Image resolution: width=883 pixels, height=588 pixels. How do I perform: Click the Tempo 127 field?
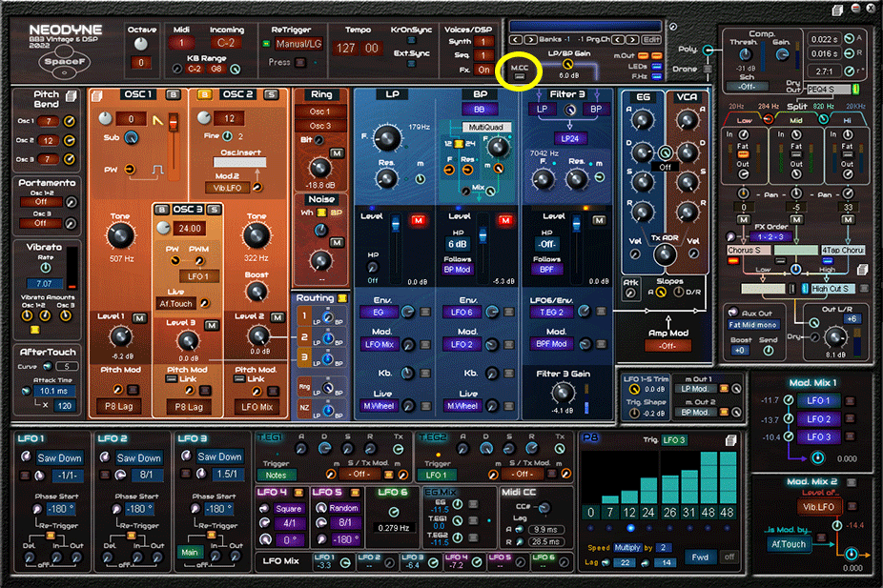[x=345, y=49]
